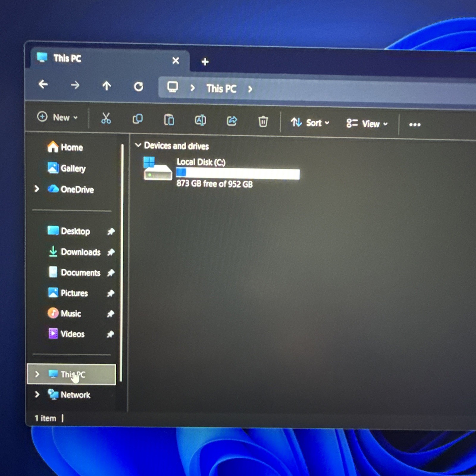Unpin Documents using its pin icon
Image resolution: width=476 pixels, height=476 pixels.
(111, 273)
